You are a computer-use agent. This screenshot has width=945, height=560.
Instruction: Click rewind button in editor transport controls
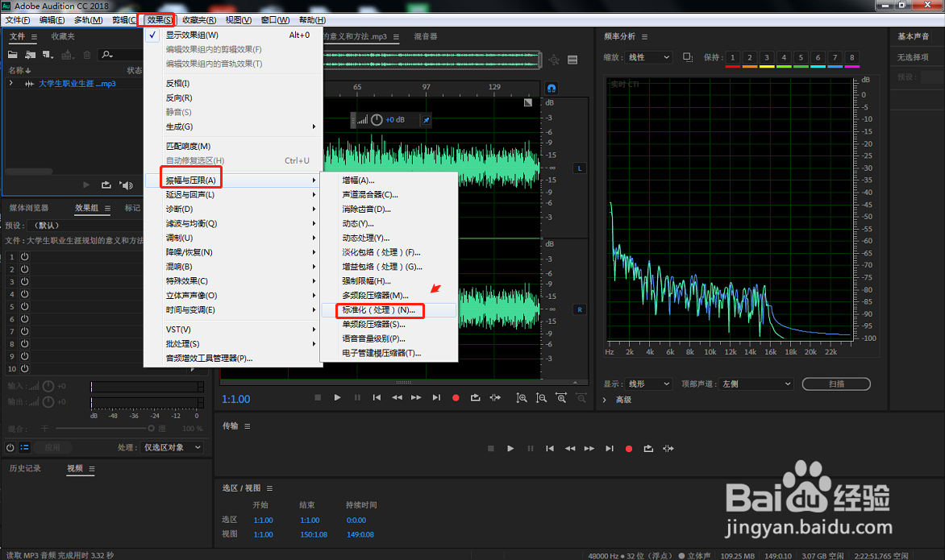pyautogui.click(x=397, y=397)
